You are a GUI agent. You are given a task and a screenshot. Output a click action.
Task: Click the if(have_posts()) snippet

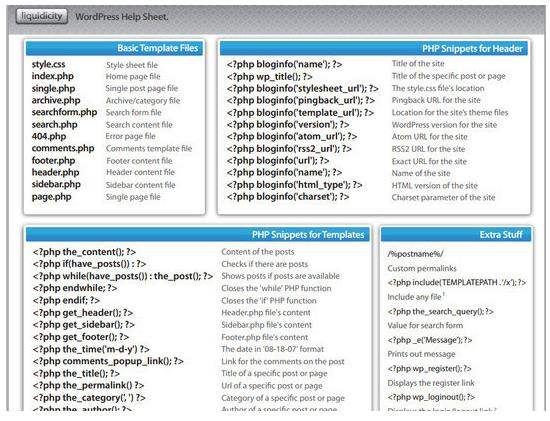point(89,264)
